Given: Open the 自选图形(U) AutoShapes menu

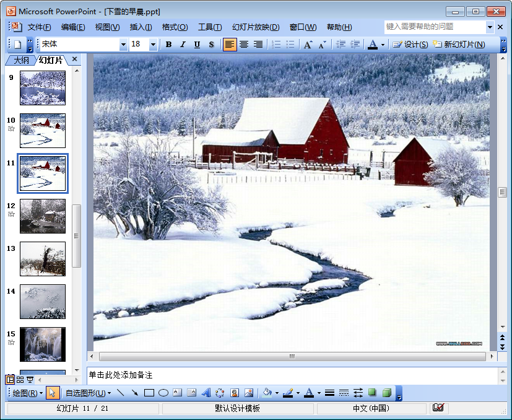Looking at the screenshot, I should 88,393.
